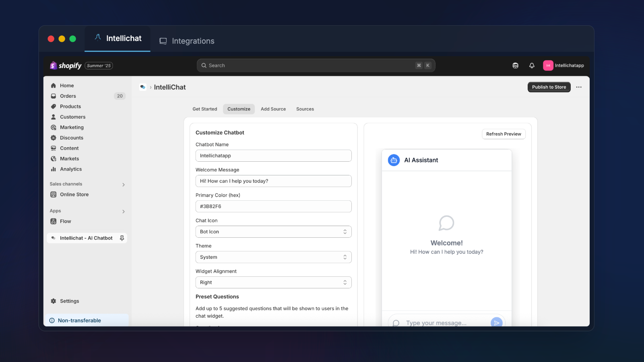Viewport: 644px width, 362px height.
Task: Open the Add Source tab
Action: tap(273, 109)
